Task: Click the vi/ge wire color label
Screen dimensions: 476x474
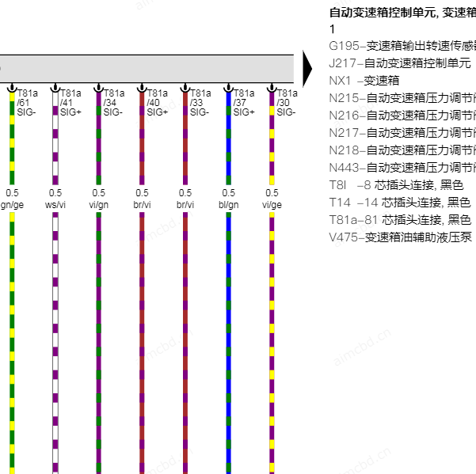Action: pos(272,205)
